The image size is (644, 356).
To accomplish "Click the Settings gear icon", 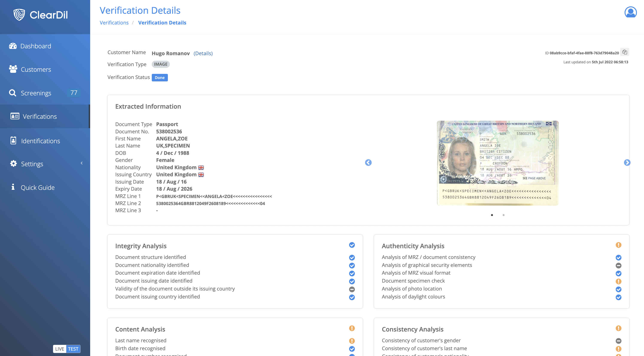I will point(13,163).
